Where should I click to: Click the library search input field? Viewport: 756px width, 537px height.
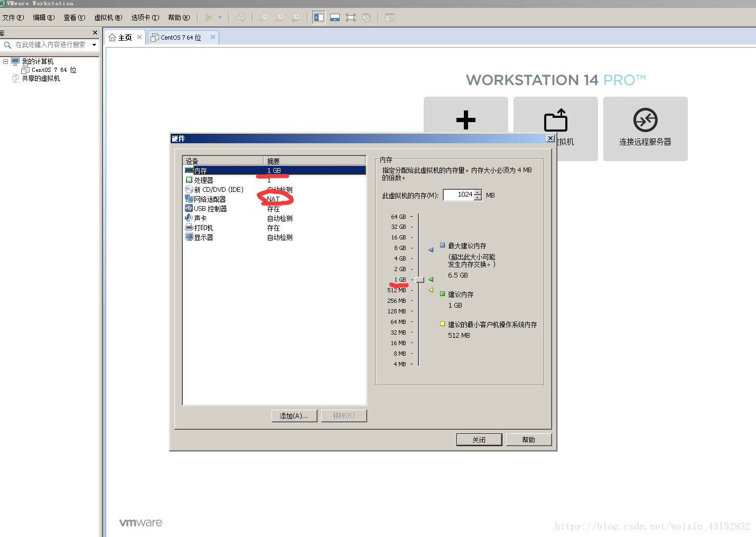pos(50,45)
